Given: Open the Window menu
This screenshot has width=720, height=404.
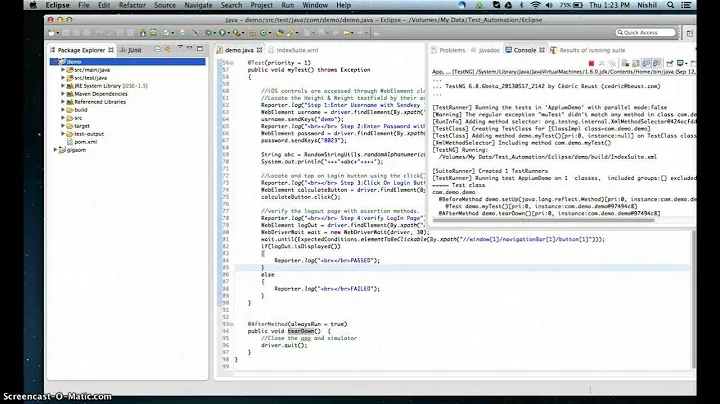Looking at the screenshot, I should 315,5.
